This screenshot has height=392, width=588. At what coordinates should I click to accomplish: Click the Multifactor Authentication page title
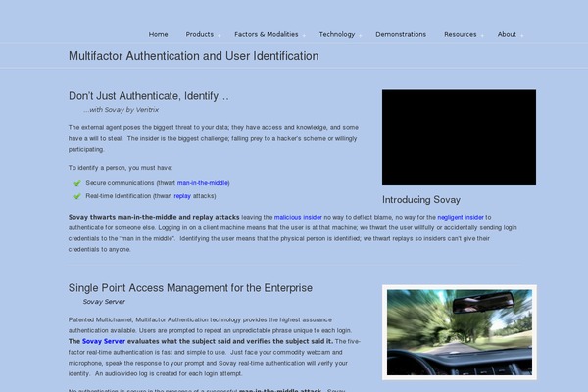193,56
